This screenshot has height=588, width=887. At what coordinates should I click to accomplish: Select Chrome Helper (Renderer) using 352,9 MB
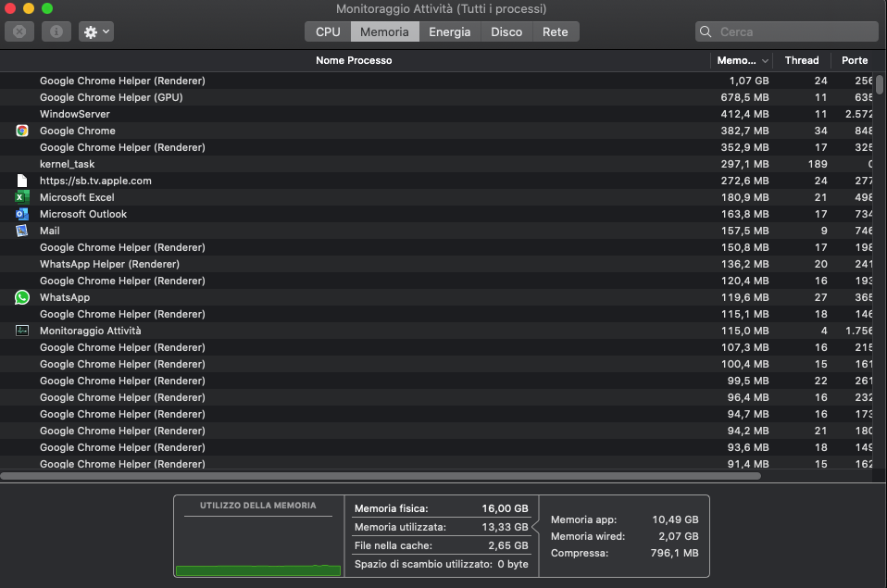pos(437,148)
